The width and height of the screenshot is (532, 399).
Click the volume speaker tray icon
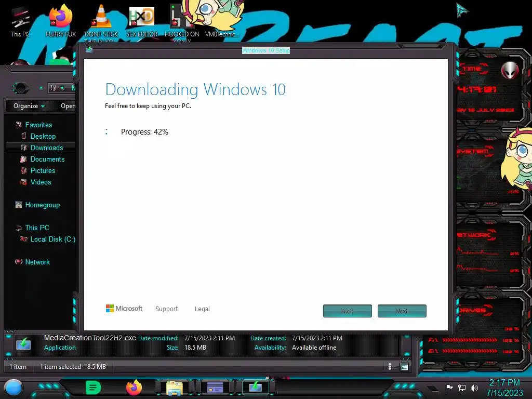tap(474, 388)
